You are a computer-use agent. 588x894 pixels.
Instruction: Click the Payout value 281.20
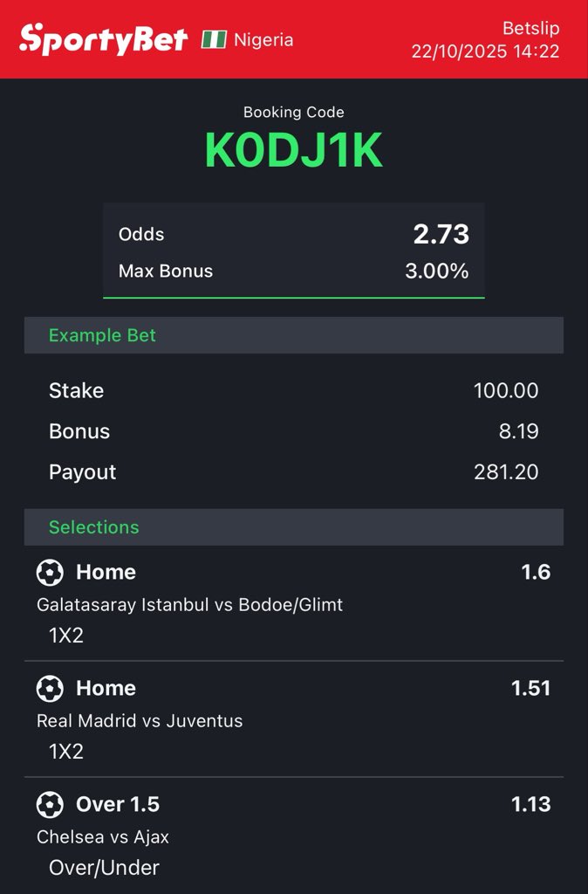pos(506,472)
